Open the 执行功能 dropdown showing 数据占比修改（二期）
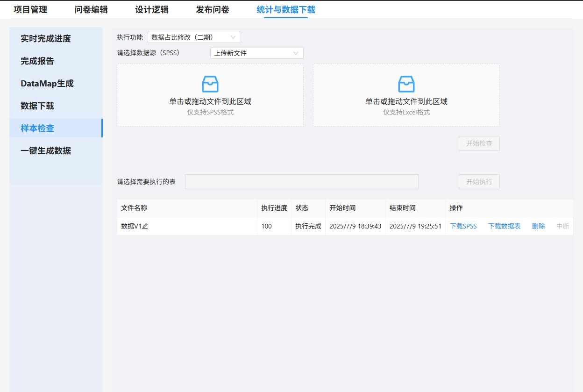The height and width of the screenshot is (392, 583). (x=194, y=37)
